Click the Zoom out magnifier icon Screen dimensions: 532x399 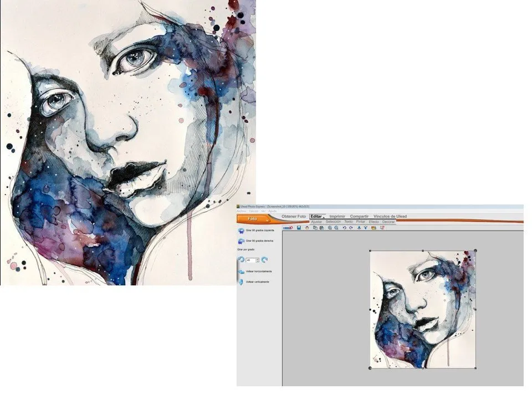click(336, 228)
